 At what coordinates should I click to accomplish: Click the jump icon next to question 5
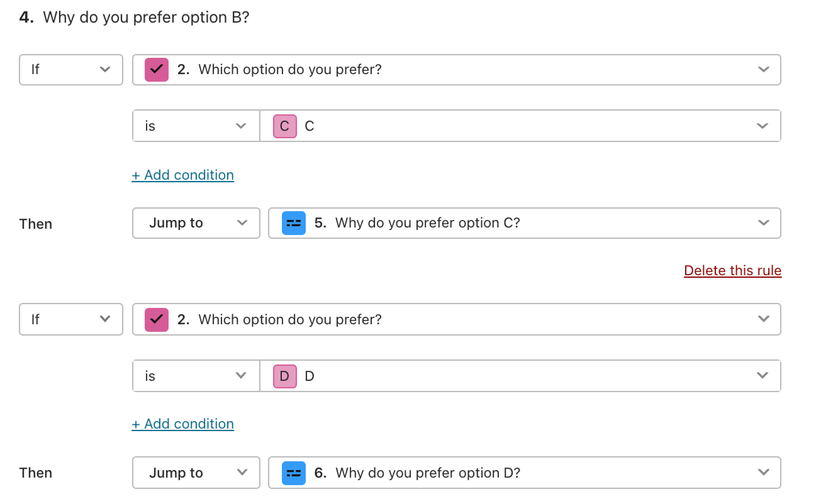pyautogui.click(x=293, y=223)
